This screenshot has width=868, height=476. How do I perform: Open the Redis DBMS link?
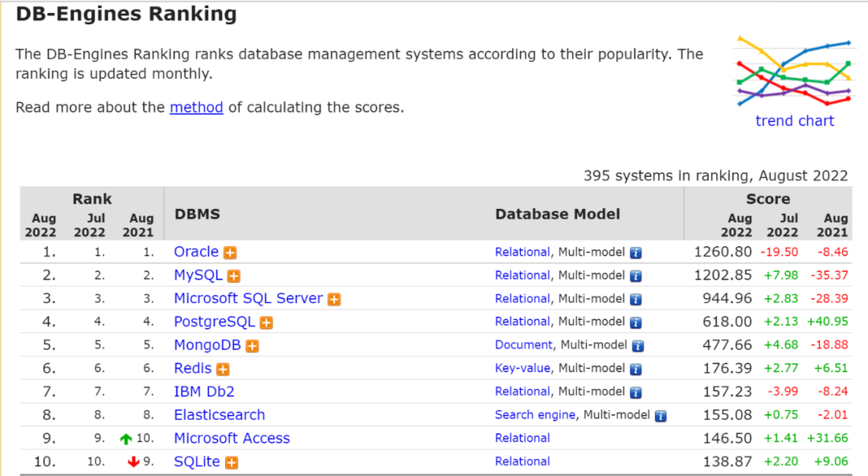[193, 368]
